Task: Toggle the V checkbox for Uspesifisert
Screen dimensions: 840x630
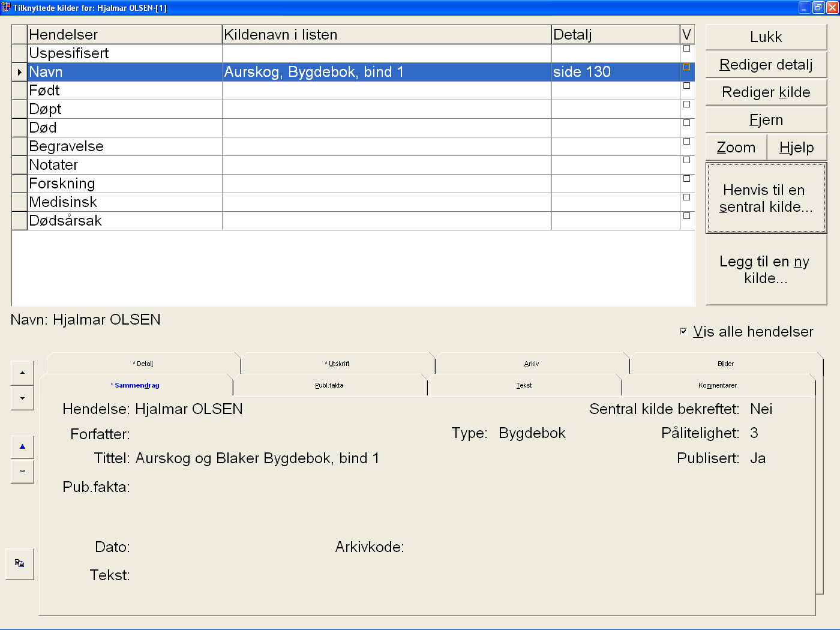Action: point(687,49)
